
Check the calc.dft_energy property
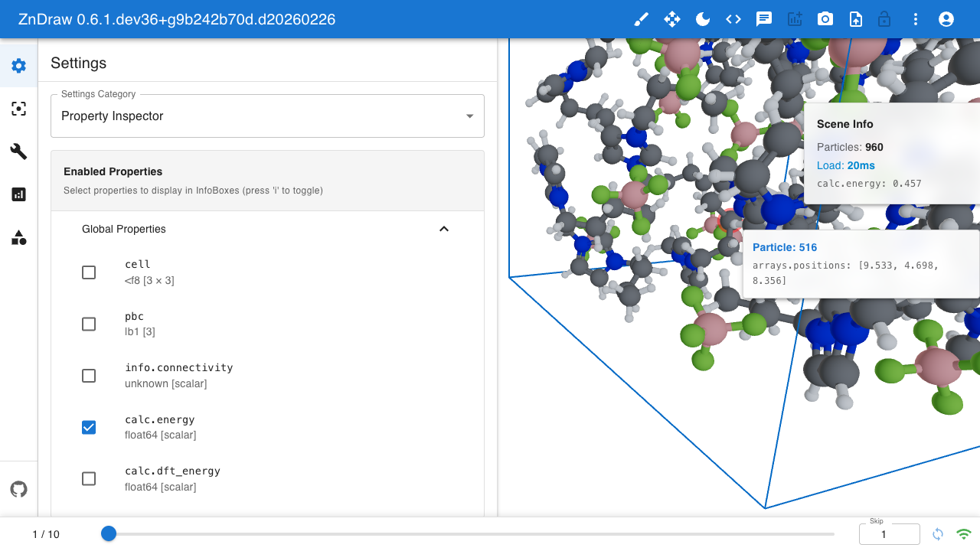tap(89, 479)
